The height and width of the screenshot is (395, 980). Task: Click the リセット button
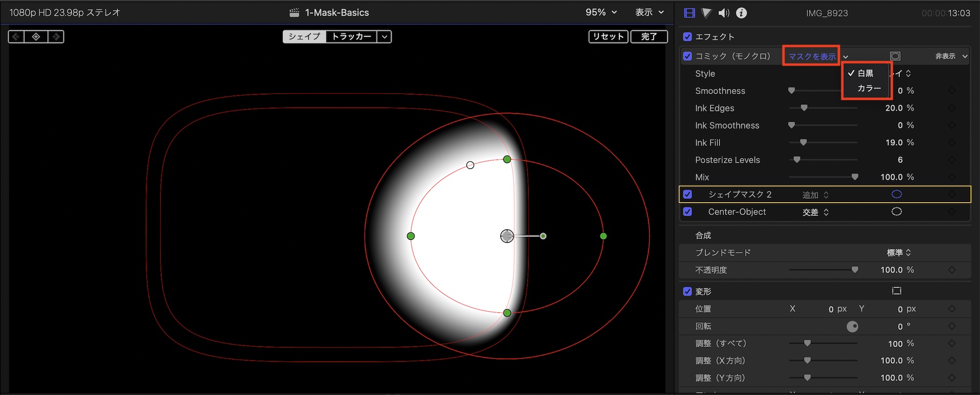(608, 37)
